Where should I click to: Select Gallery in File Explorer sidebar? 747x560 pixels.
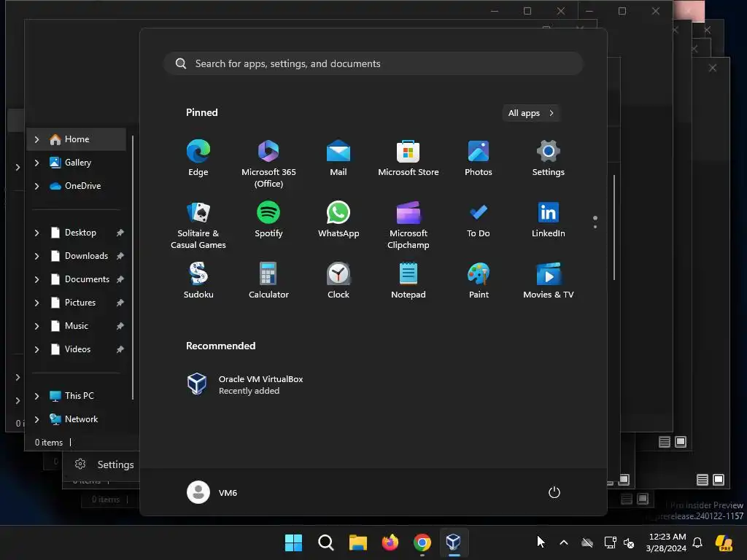click(x=76, y=163)
